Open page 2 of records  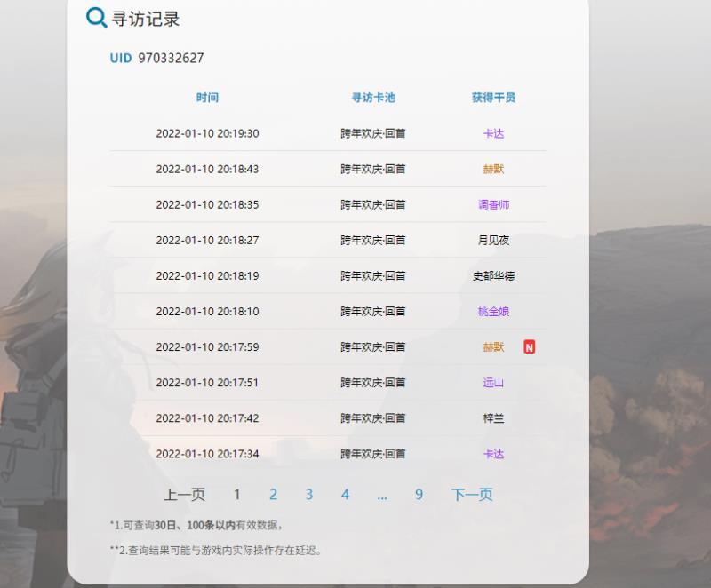click(x=273, y=494)
